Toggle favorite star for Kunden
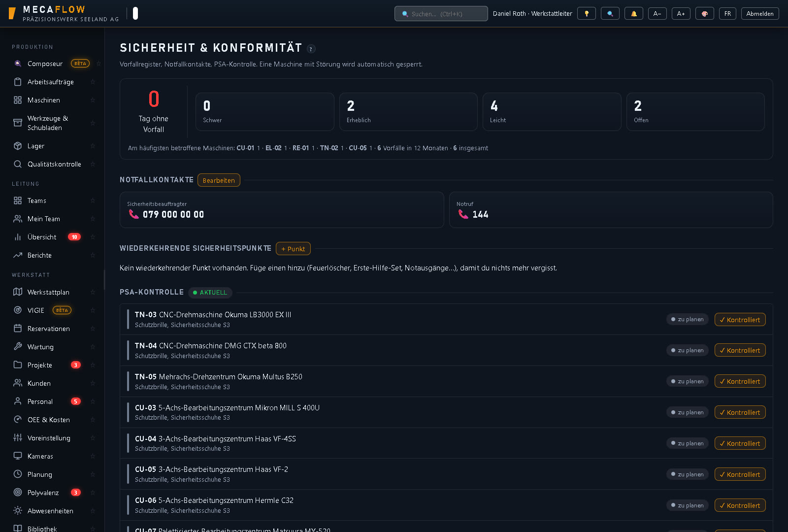The width and height of the screenshot is (788, 532). click(93, 383)
